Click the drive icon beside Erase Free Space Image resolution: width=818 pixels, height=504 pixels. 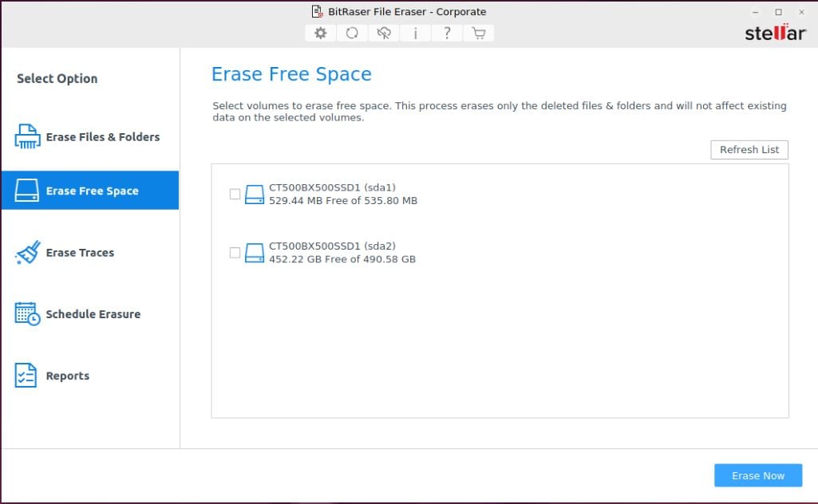tap(26, 191)
